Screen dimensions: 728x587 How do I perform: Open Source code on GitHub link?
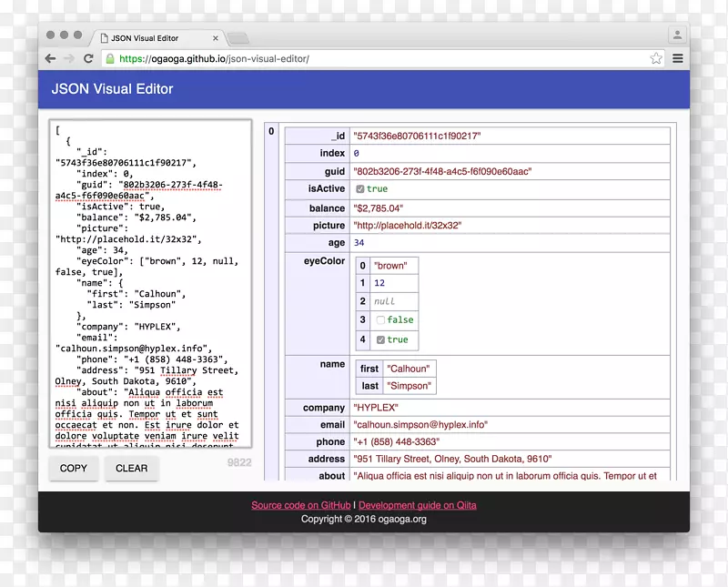(x=300, y=505)
